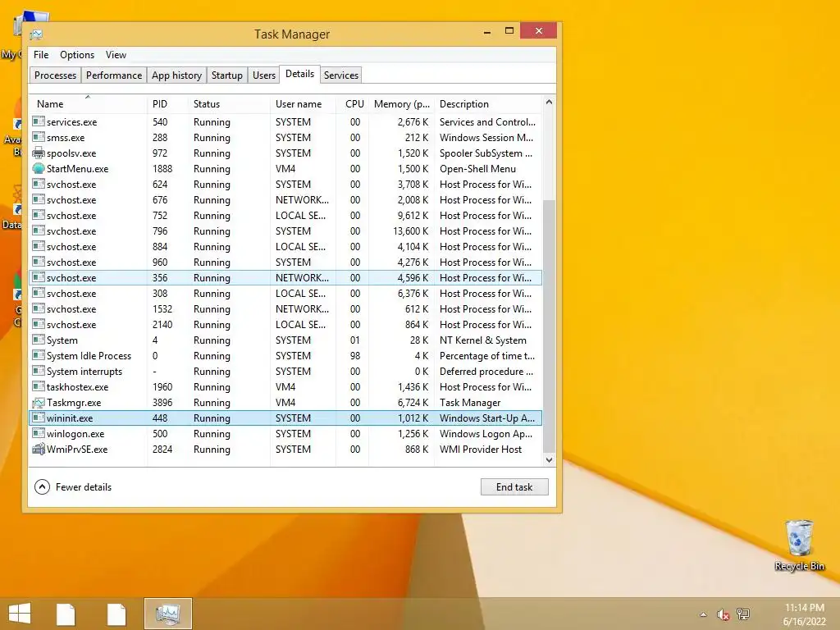Image resolution: width=840 pixels, height=630 pixels.
Task: Click the CPU value 98
Action: click(x=354, y=356)
